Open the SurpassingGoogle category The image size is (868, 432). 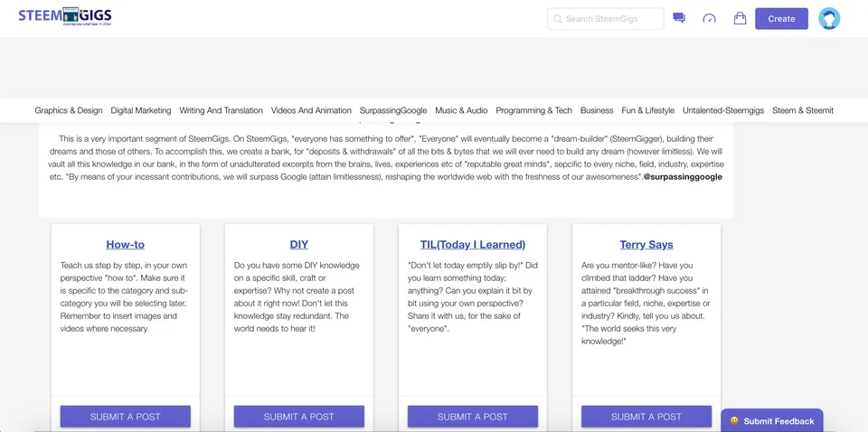point(393,110)
